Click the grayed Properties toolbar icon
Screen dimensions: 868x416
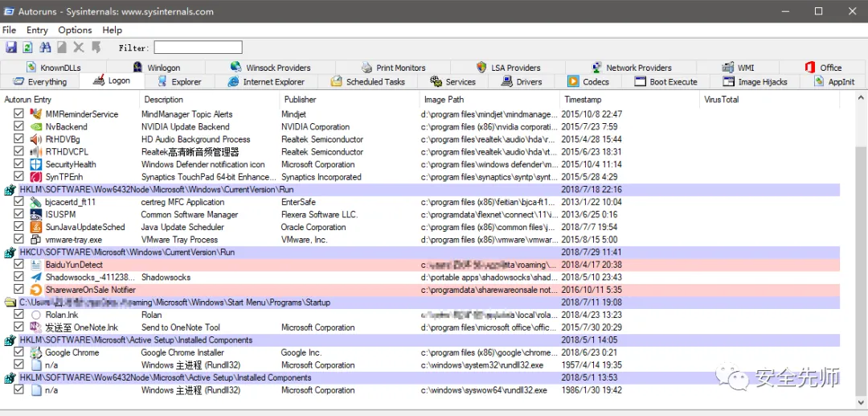click(x=62, y=47)
